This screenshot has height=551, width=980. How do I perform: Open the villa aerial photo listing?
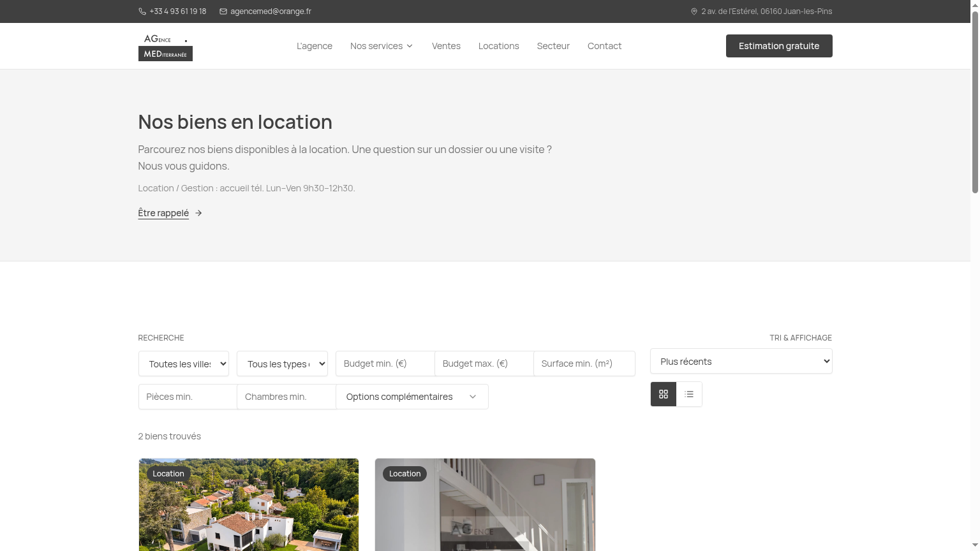249,504
